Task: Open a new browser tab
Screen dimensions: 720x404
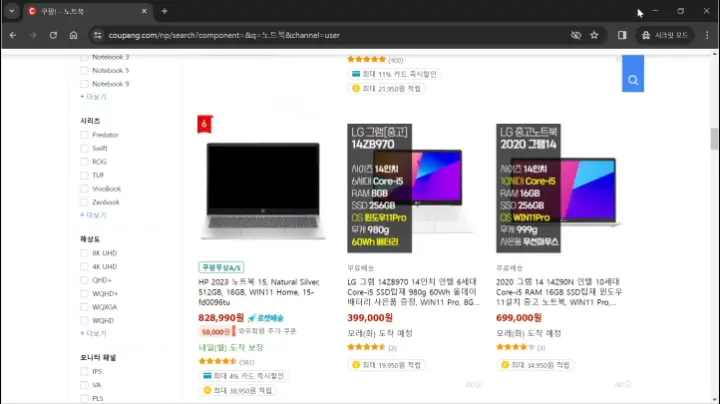Action: tap(164, 11)
